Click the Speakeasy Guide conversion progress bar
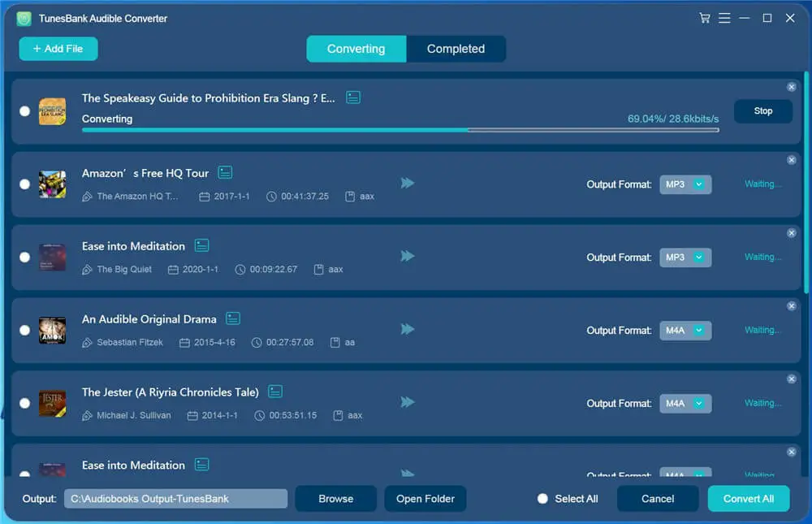This screenshot has width=812, height=524. [x=400, y=130]
